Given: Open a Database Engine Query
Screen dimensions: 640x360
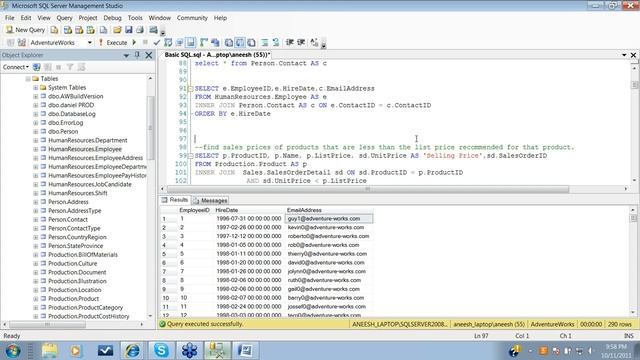Looking at the screenshot, I should click(54, 30).
